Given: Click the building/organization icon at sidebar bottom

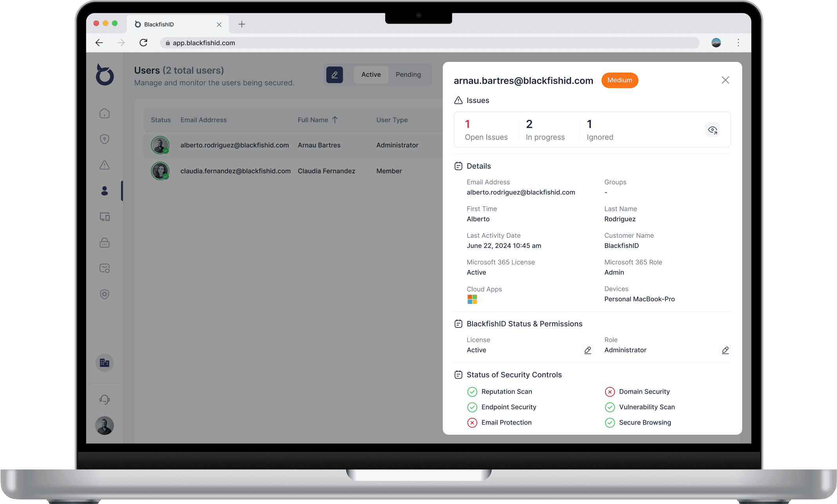Looking at the screenshot, I should [x=105, y=363].
